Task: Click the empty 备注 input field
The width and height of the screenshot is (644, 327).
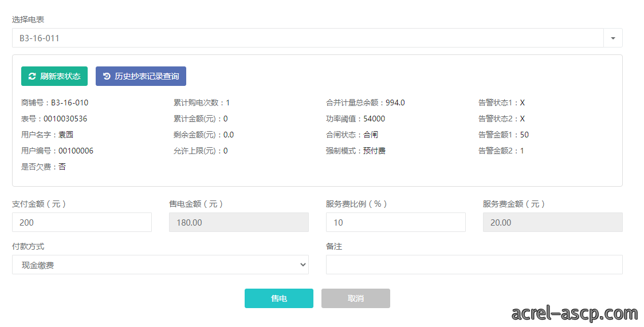Action: click(474, 265)
